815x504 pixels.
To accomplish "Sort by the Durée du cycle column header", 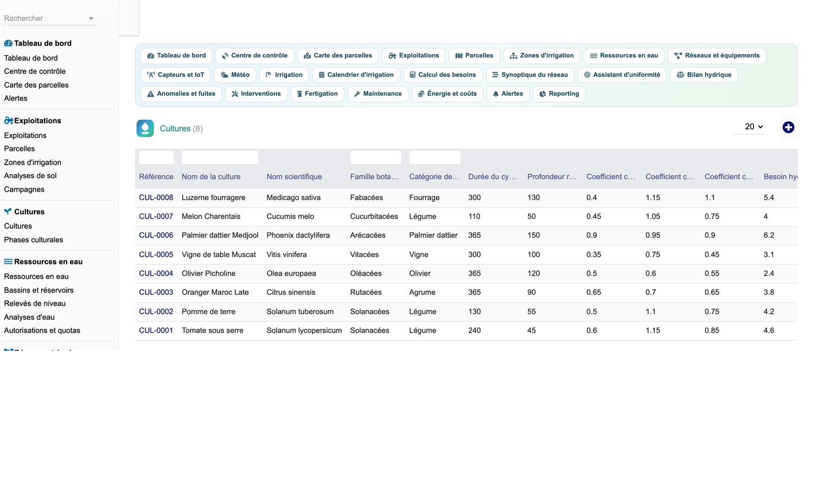I will [x=492, y=176].
